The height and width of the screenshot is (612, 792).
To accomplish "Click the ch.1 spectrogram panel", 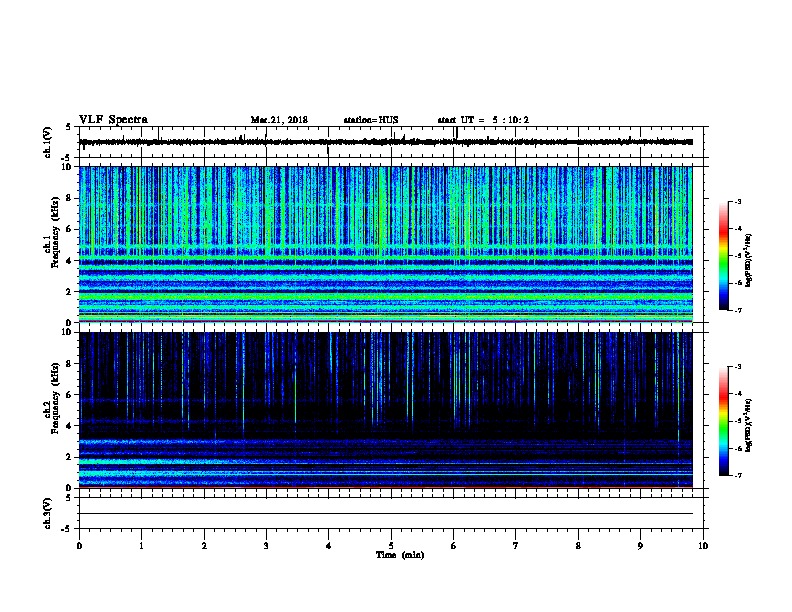I will tap(386, 244).
